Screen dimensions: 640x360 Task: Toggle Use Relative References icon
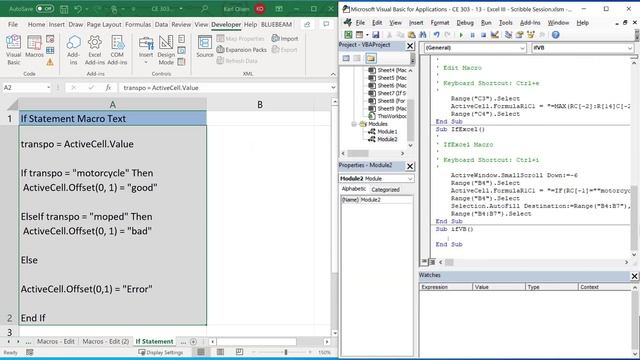tap(50, 51)
